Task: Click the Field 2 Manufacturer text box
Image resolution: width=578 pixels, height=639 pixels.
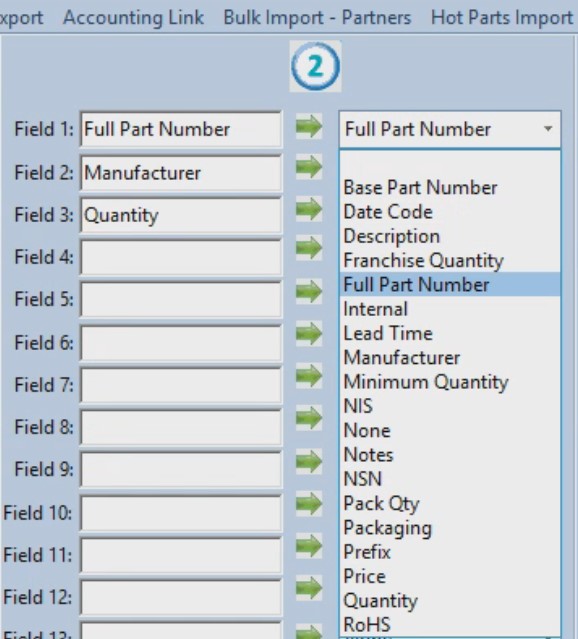Action: [x=181, y=173]
